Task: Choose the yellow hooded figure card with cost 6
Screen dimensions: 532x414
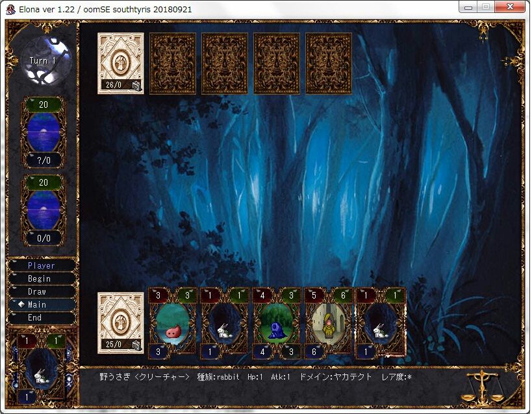Action: coord(328,323)
